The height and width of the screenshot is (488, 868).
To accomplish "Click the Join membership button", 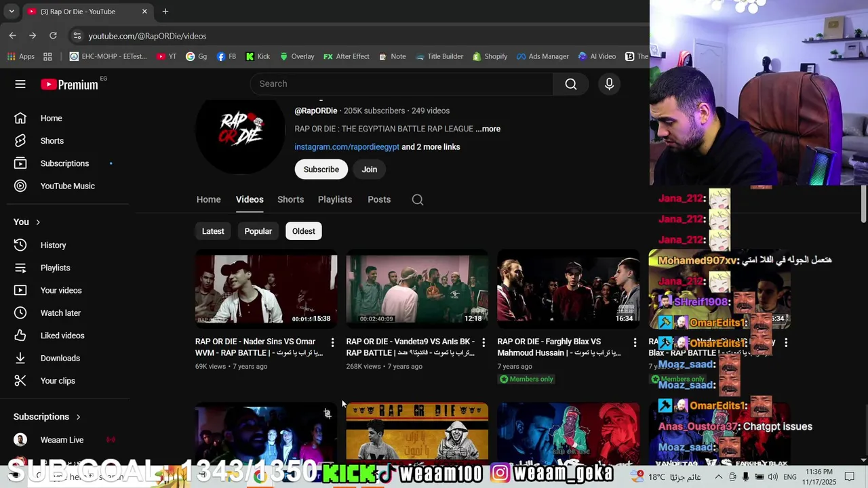I will click(x=369, y=169).
